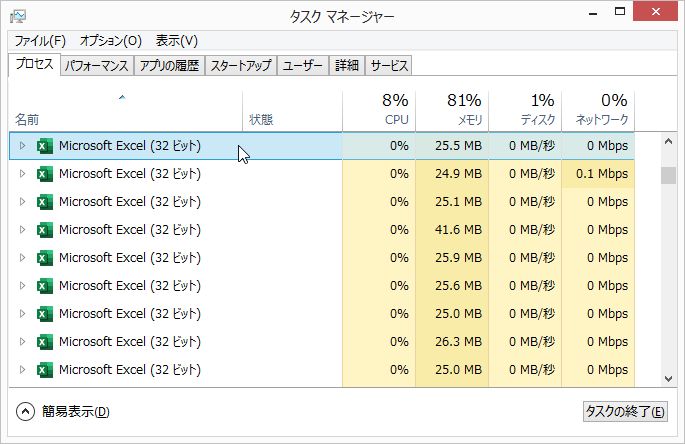This screenshot has height=444, width=685.
Task: Select the プロセス tab
Action: (34, 64)
